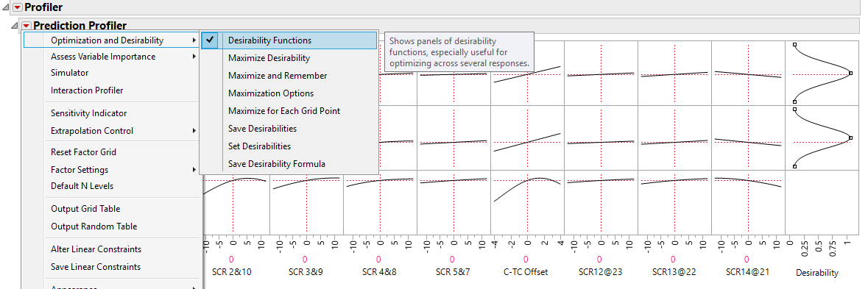The height and width of the screenshot is (289, 868).
Task: Click the SCR 5&7 current value 0
Action: pos(452,259)
